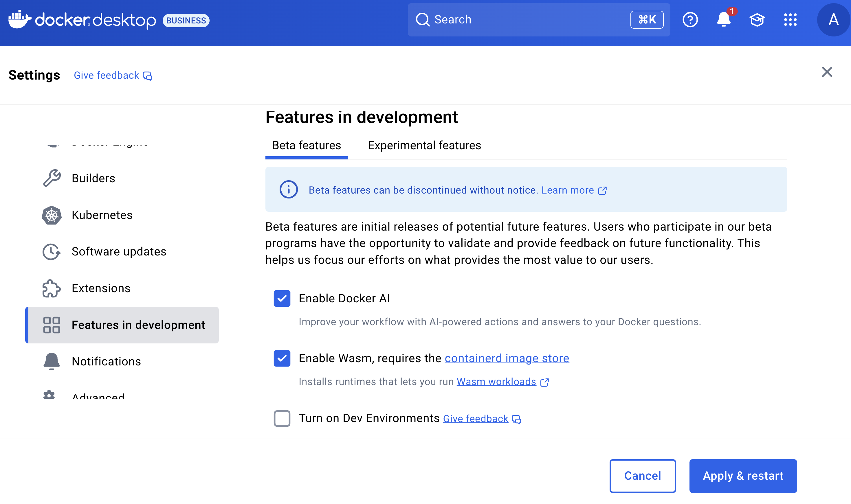851x504 pixels.
Task: Check Turn on Dev Environments
Action: (282, 418)
